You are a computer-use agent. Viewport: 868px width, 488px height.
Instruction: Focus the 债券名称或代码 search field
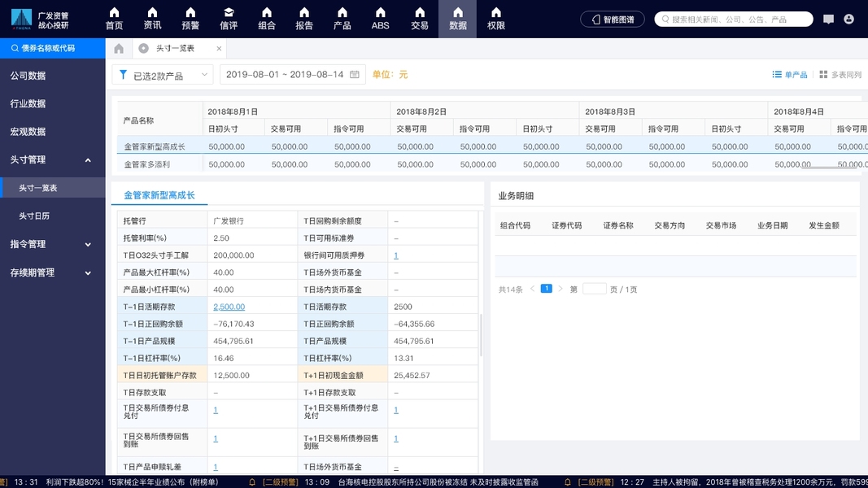[53, 48]
